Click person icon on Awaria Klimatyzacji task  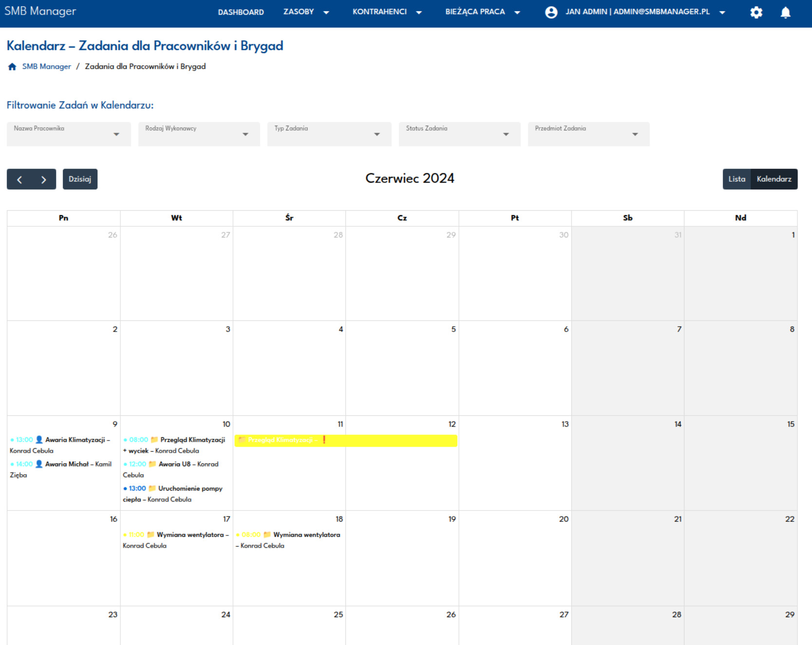coord(39,440)
